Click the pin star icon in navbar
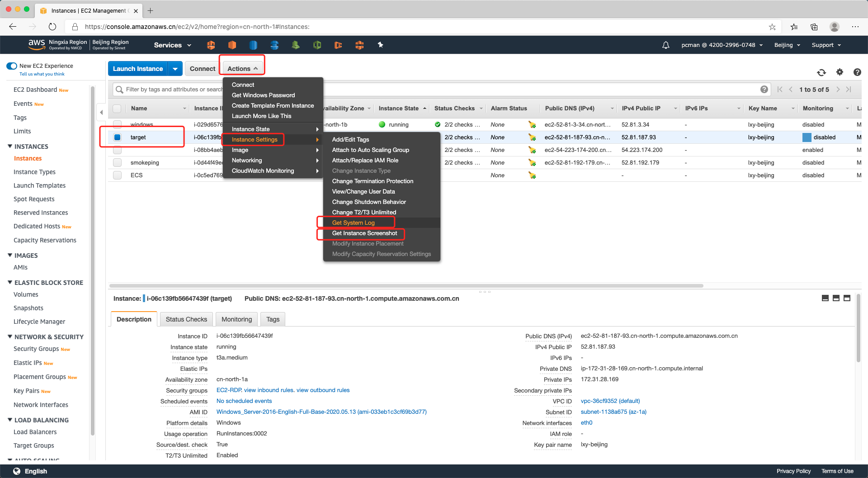 pos(380,45)
